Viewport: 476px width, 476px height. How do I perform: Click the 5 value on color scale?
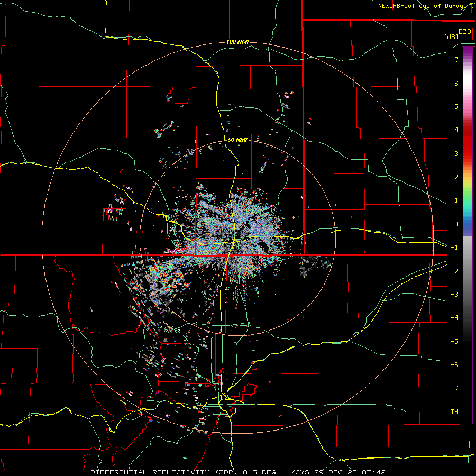pyautogui.click(x=456, y=106)
